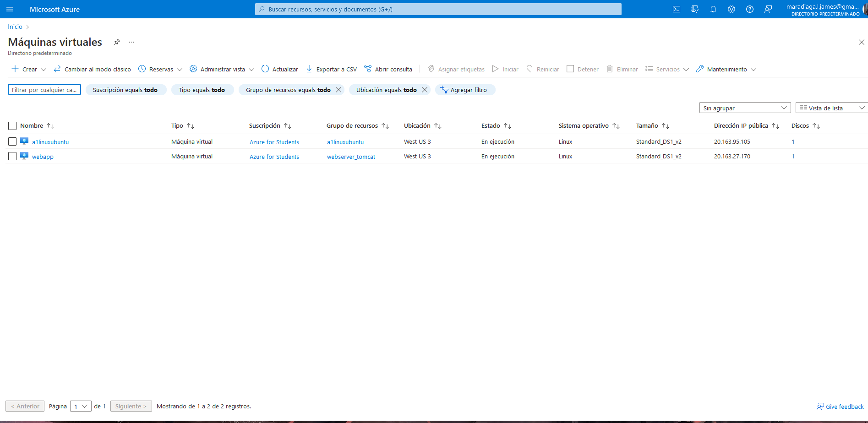
Task: Close the Máquinas virtuales blade
Action: (861, 42)
